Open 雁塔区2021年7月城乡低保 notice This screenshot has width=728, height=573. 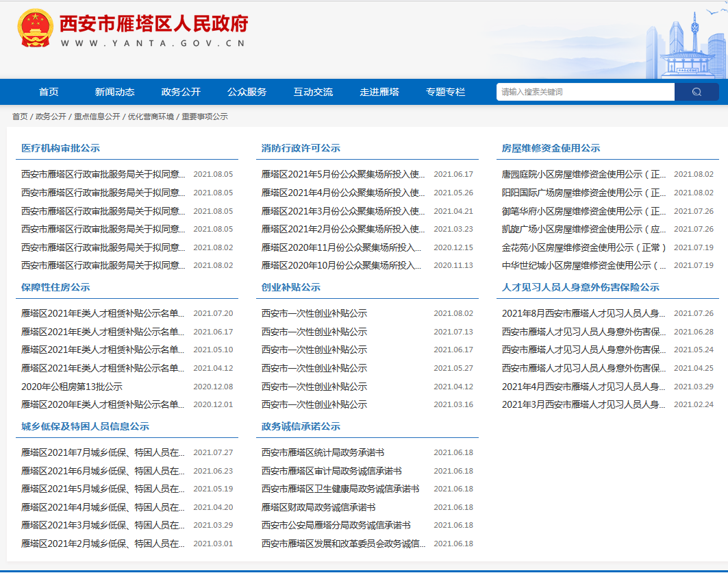103,452
